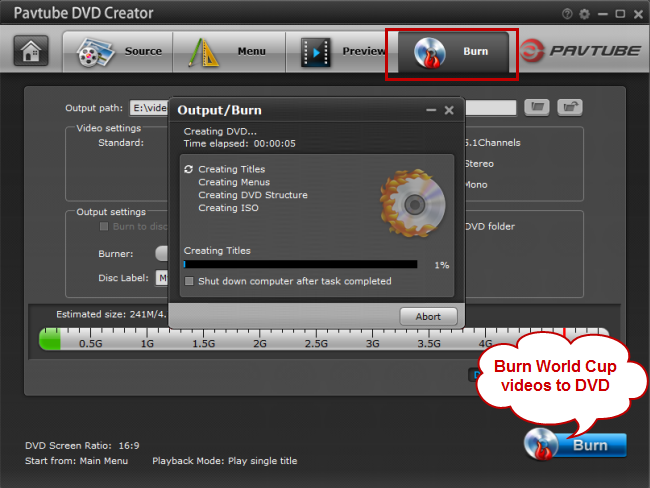Select the Stereo audio option

coord(479,164)
